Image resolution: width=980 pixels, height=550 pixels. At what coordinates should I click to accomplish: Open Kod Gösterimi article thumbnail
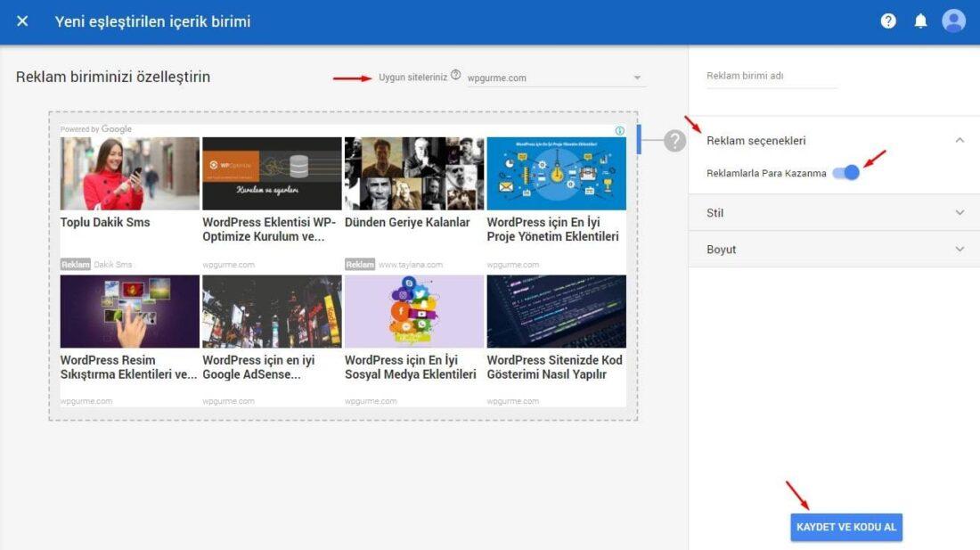[556, 311]
